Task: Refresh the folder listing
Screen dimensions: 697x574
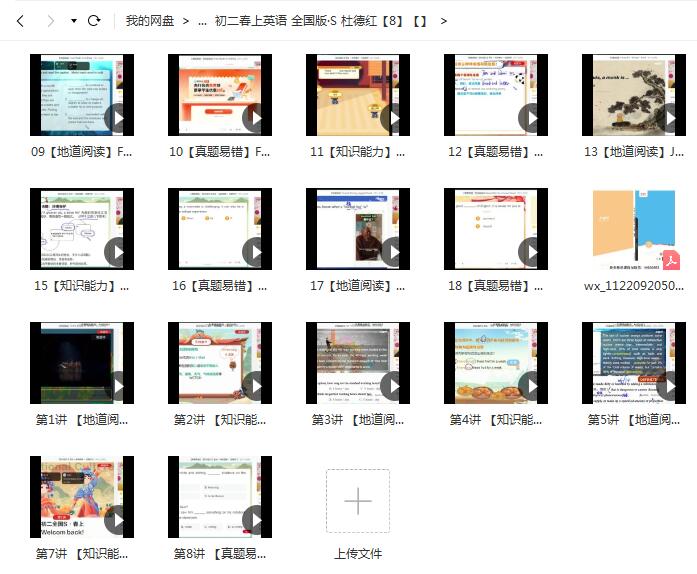Action: pos(94,20)
